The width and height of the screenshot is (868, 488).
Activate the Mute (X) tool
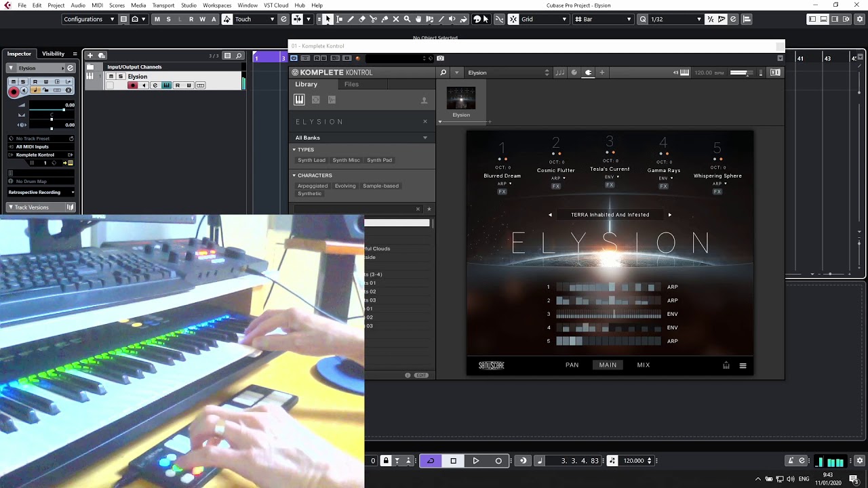coord(396,19)
